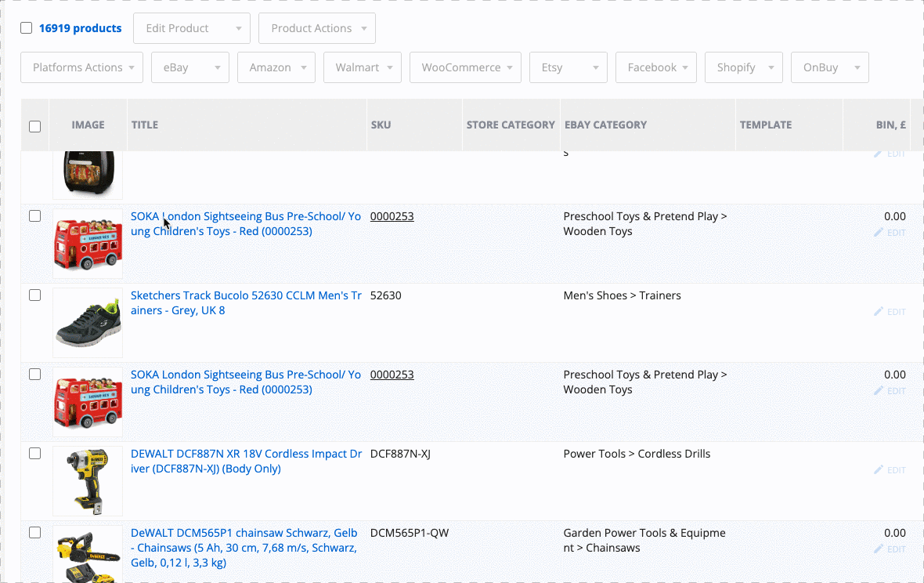The width and height of the screenshot is (924, 583).
Task: Expand the Etsy dropdown
Action: point(568,67)
